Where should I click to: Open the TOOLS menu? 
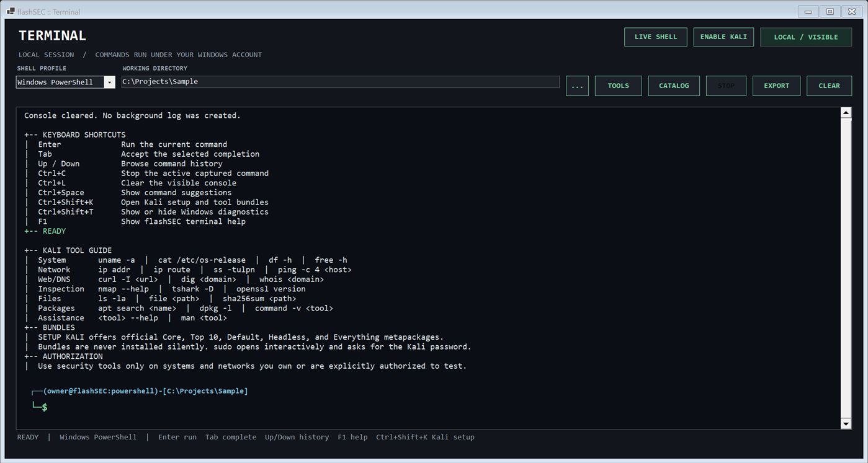(619, 86)
